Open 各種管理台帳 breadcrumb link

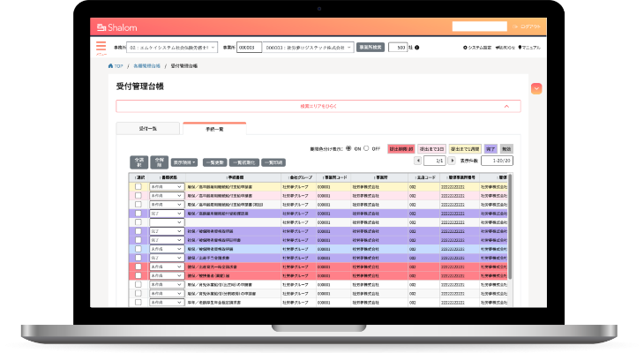click(146, 66)
